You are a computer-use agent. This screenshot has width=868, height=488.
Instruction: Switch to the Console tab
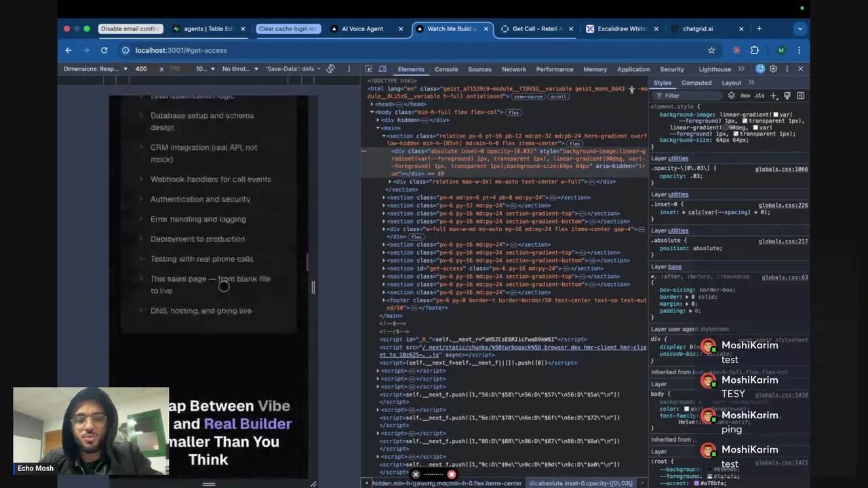[446, 69]
